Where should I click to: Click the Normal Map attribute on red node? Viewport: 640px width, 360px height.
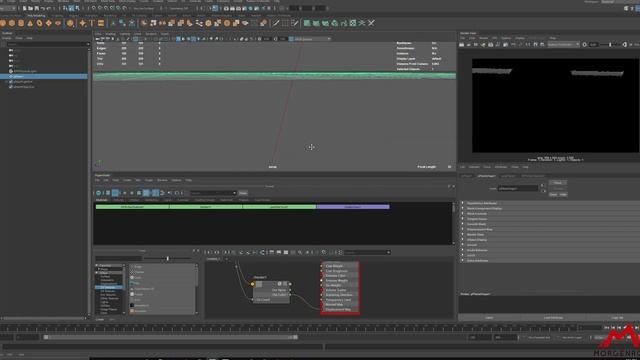334,304
